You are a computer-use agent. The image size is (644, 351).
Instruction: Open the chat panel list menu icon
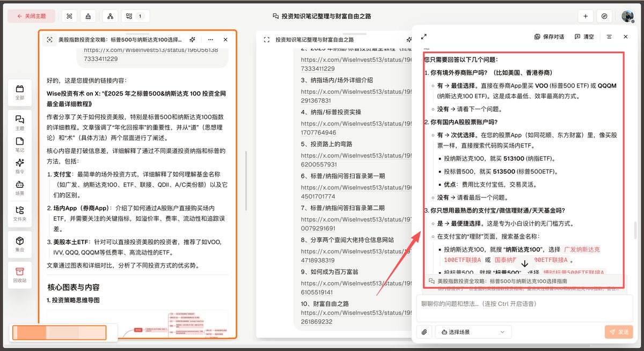(x=609, y=36)
